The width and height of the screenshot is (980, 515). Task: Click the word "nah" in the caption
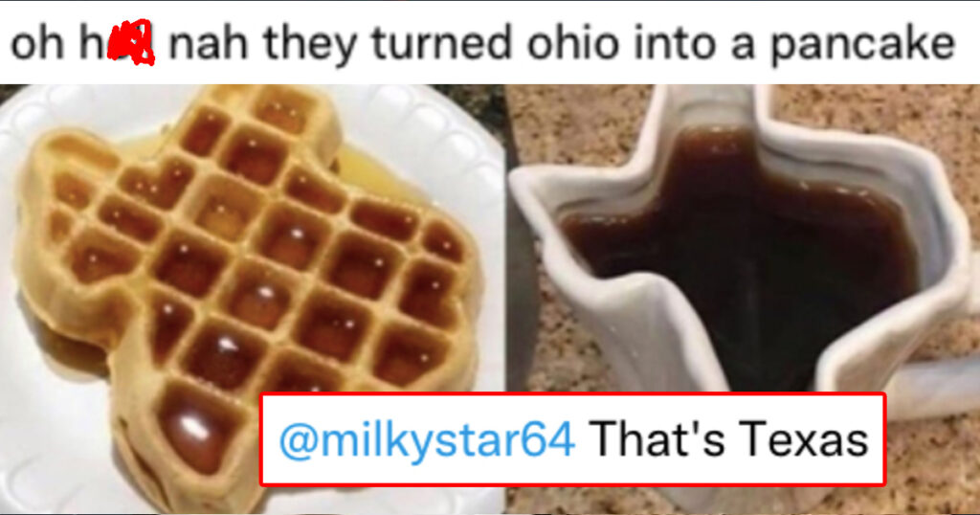(x=209, y=42)
